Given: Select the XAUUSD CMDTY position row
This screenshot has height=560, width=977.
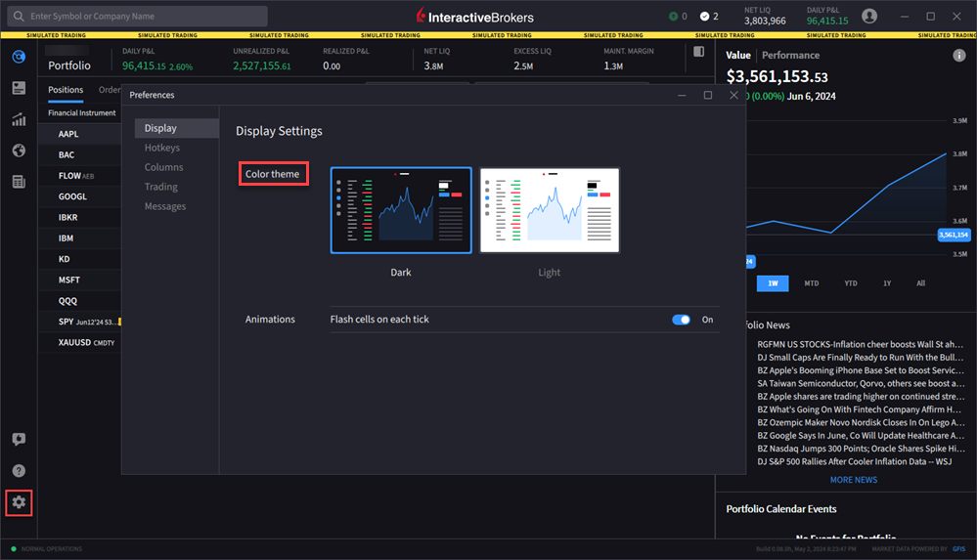Looking at the screenshot, I should [x=80, y=343].
